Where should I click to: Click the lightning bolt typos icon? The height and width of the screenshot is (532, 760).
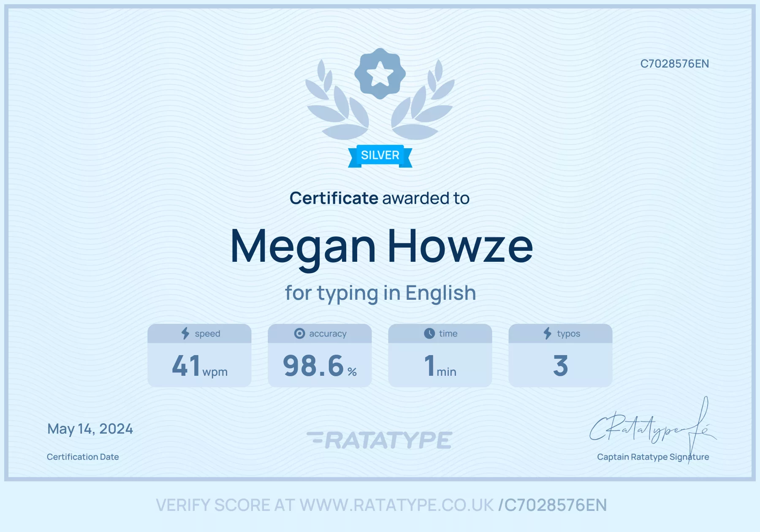(548, 334)
